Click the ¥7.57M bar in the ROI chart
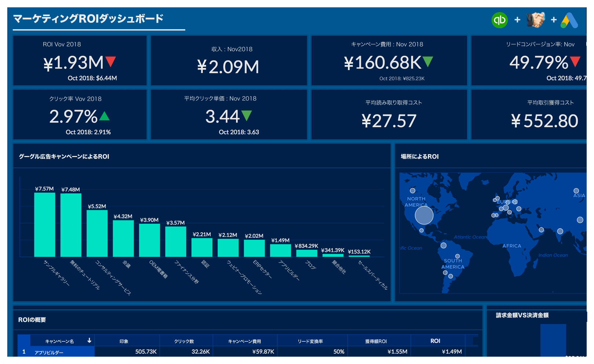This screenshot has width=594, height=364. (x=45, y=224)
